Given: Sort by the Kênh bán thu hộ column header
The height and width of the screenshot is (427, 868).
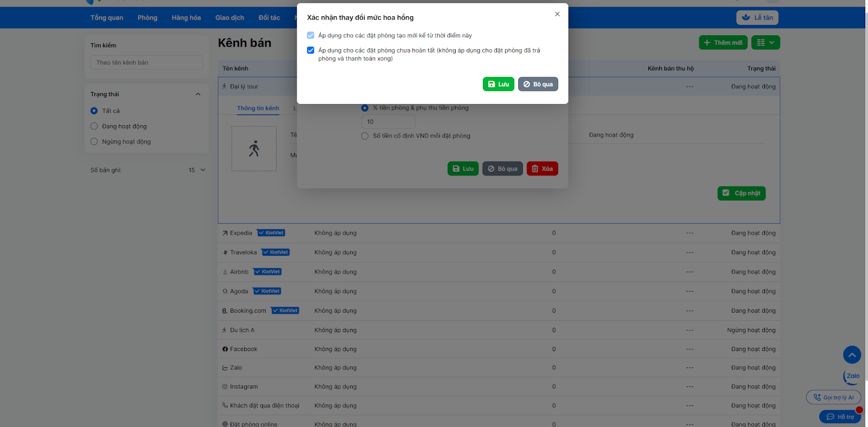Looking at the screenshot, I should pos(671,69).
